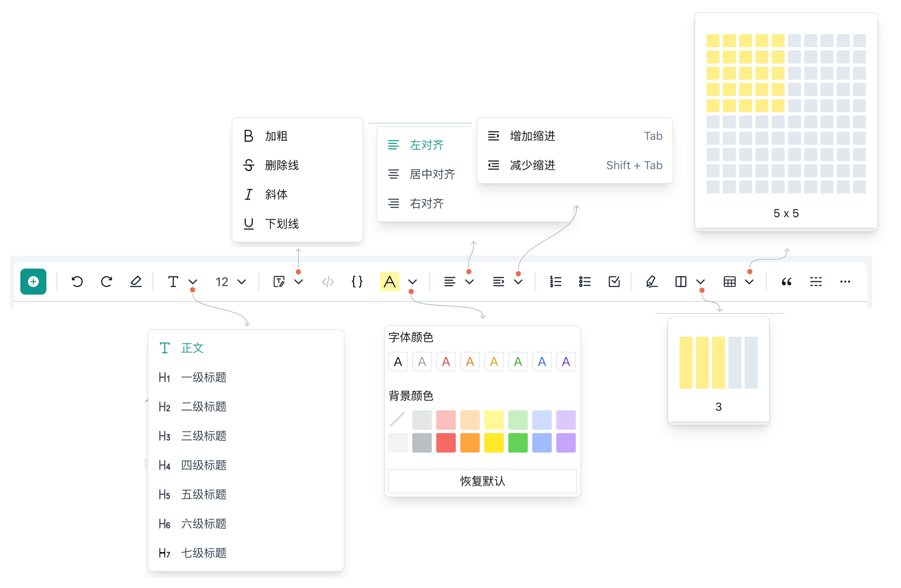
Task: Click the 恢复默认 button
Action: point(483,481)
